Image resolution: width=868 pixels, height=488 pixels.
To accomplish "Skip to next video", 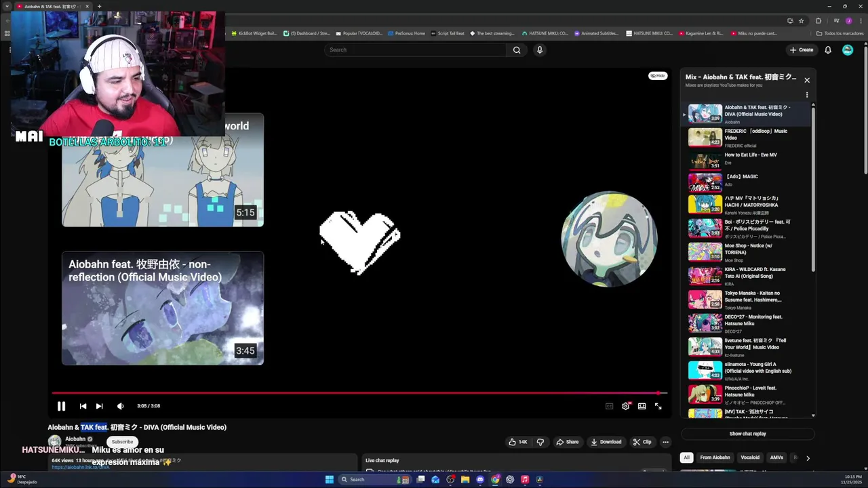I will [x=99, y=406].
